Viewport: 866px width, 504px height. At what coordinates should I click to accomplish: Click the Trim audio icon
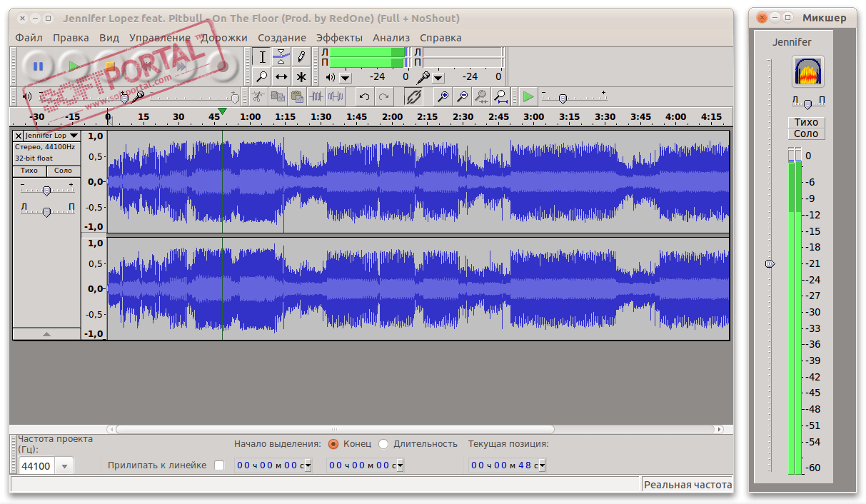[316, 96]
